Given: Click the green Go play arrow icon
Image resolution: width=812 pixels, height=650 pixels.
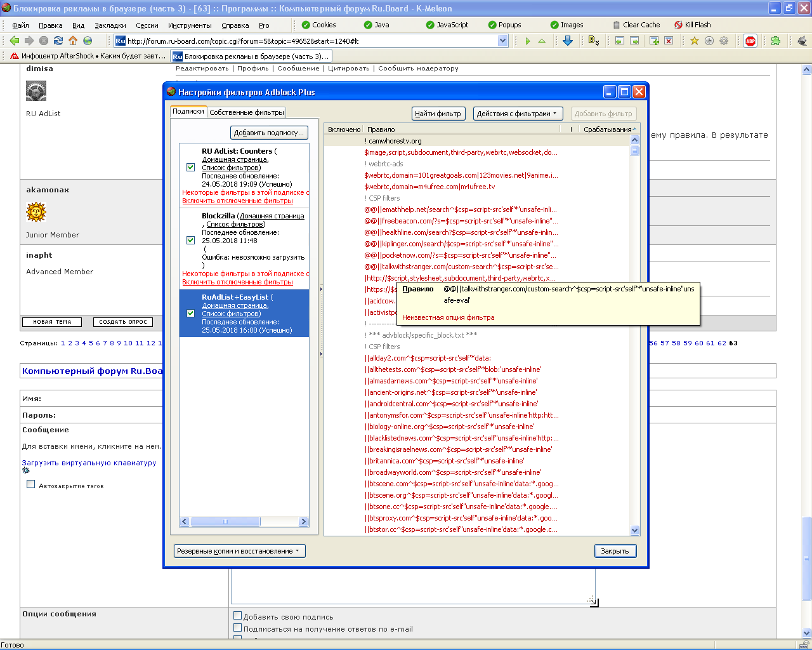Looking at the screenshot, I should tap(528, 41).
